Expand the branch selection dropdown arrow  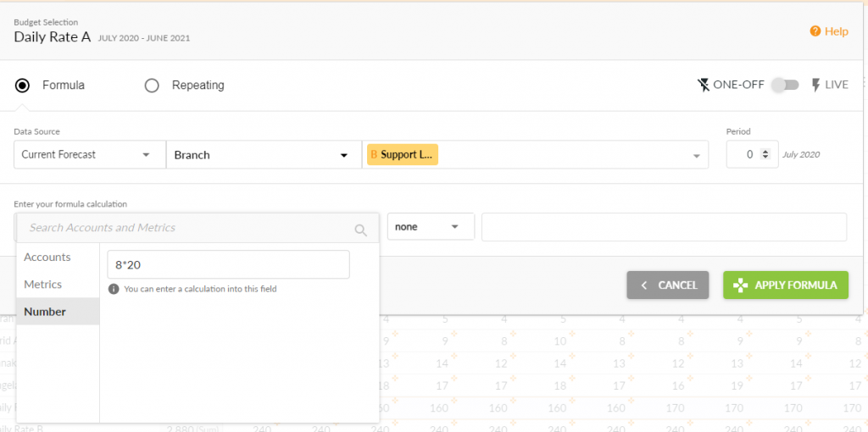697,155
